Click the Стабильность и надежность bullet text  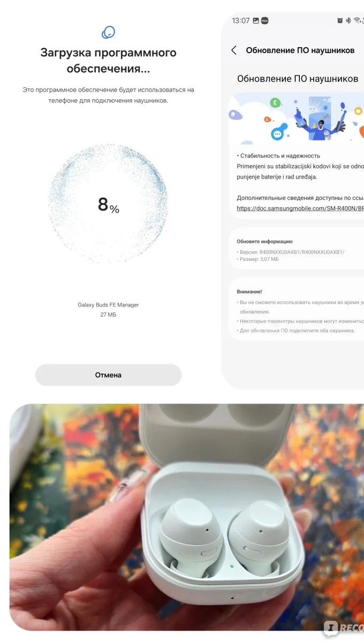pyautogui.click(x=278, y=156)
